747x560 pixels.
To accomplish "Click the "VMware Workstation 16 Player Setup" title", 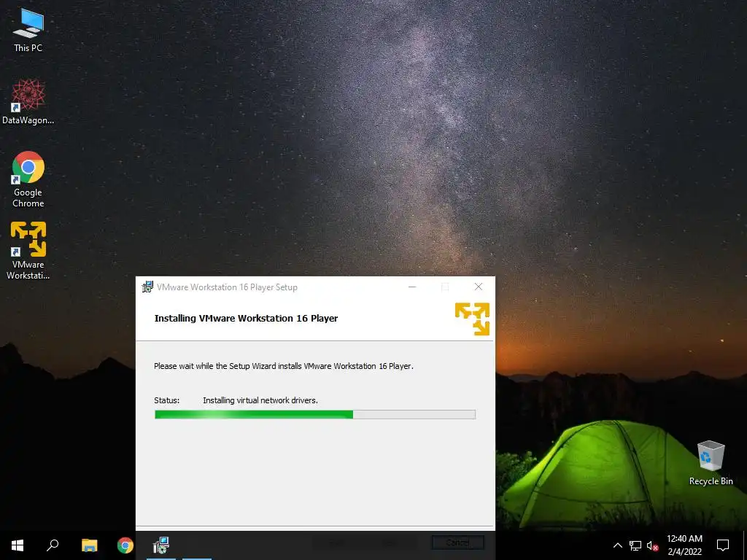I will (227, 287).
